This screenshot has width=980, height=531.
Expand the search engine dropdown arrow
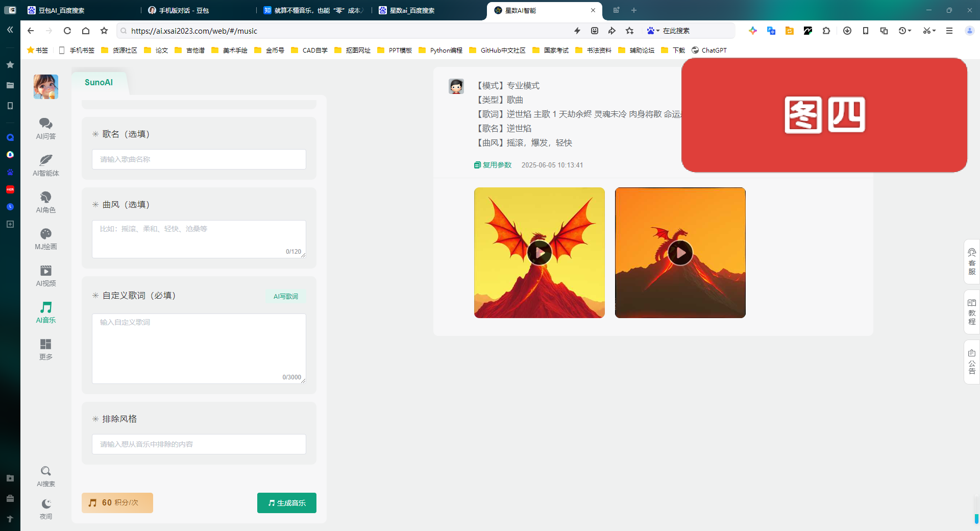(658, 31)
